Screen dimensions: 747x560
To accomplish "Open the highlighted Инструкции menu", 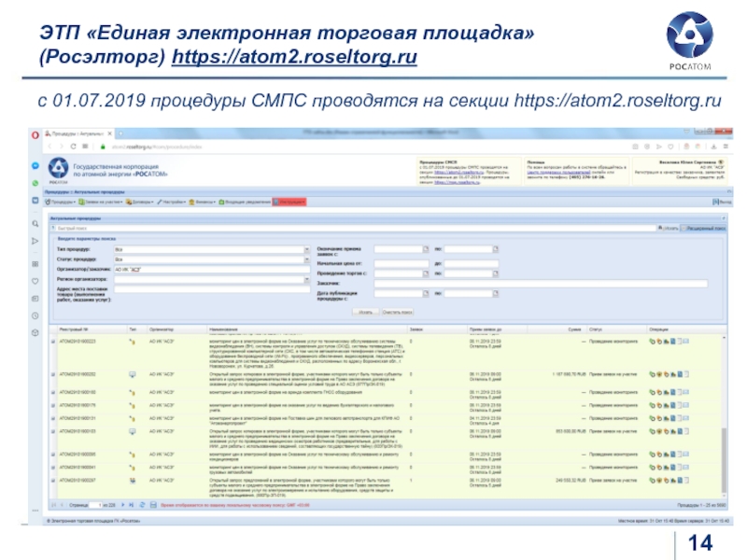I will [289, 202].
